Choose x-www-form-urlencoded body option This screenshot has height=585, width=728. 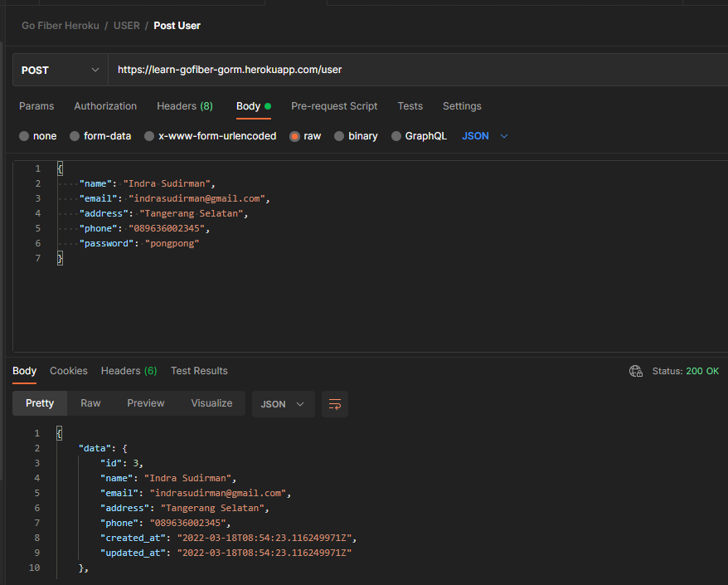(149, 136)
